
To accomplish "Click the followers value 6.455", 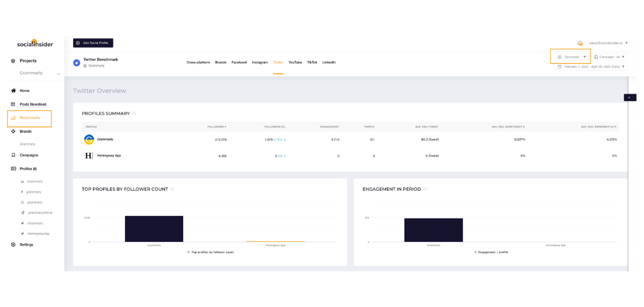I will pos(222,156).
